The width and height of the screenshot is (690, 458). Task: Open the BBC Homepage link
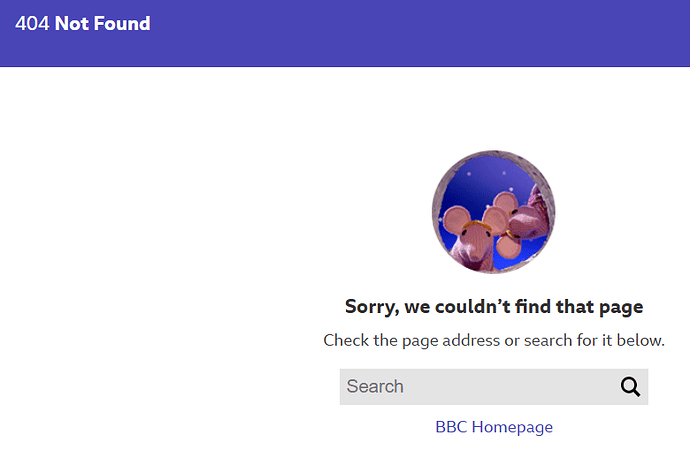click(x=494, y=427)
